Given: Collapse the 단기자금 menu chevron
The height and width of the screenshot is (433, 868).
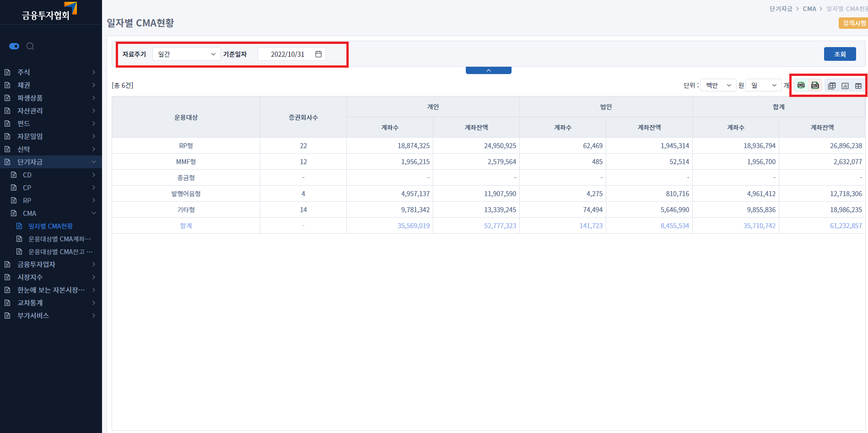Looking at the screenshot, I should coord(94,162).
